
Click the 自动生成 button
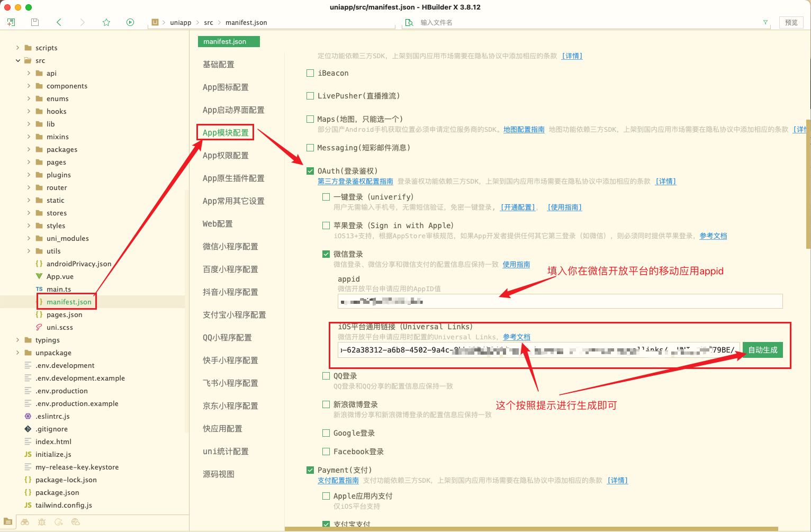click(762, 350)
